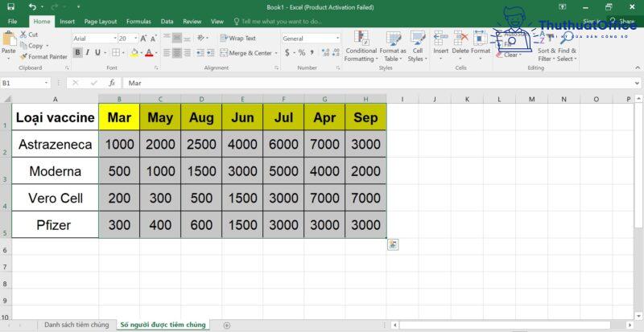Image resolution: width=644 pixels, height=332 pixels.
Task: Apply the red Font Color swatch
Action: point(149,52)
